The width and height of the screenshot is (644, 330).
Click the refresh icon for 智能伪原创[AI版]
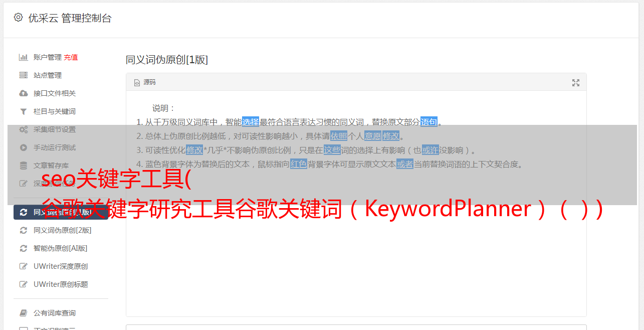(23, 248)
